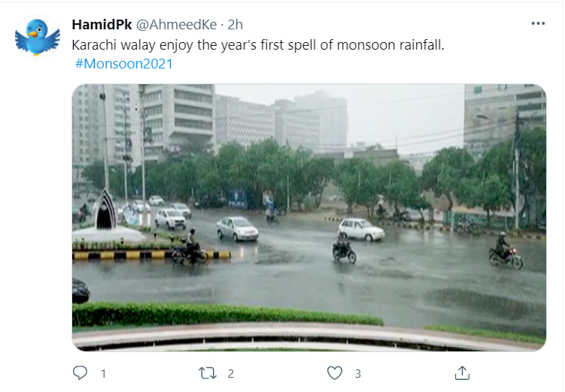Click the black arch monument in photo
The height and width of the screenshot is (392, 565).
(x=106, y=208)
